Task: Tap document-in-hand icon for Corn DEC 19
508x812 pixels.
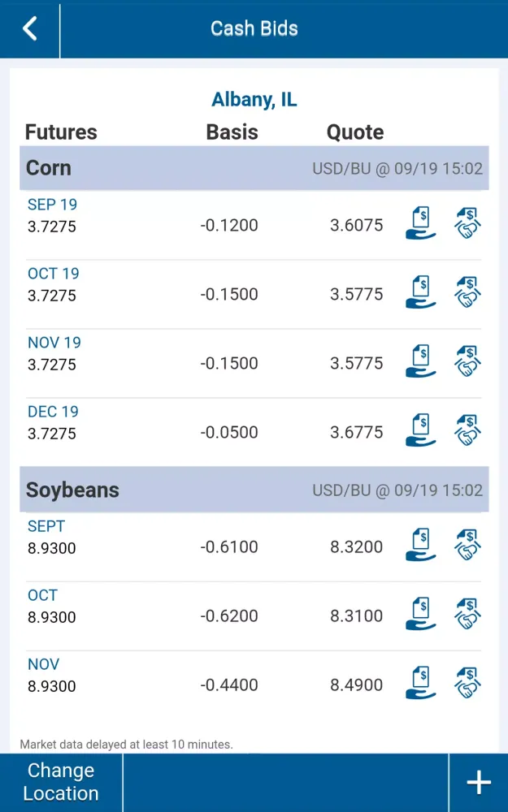Action: click(x=420, y=430)
